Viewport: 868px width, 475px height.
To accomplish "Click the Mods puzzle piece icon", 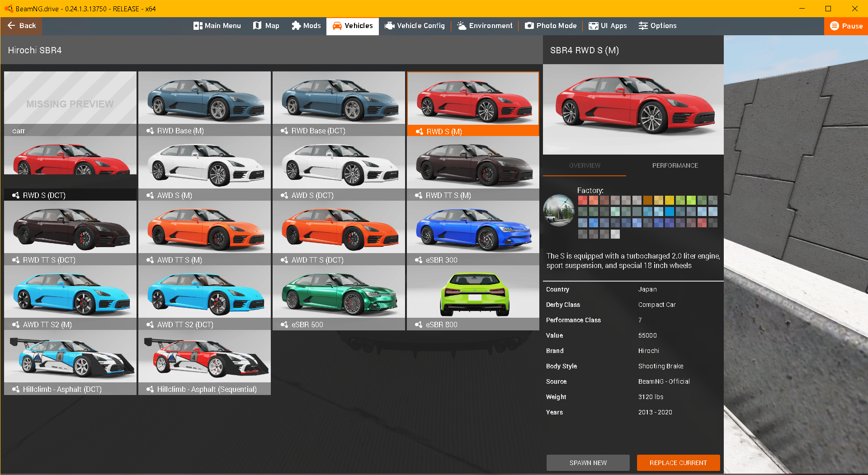I will tap(296, 26).
